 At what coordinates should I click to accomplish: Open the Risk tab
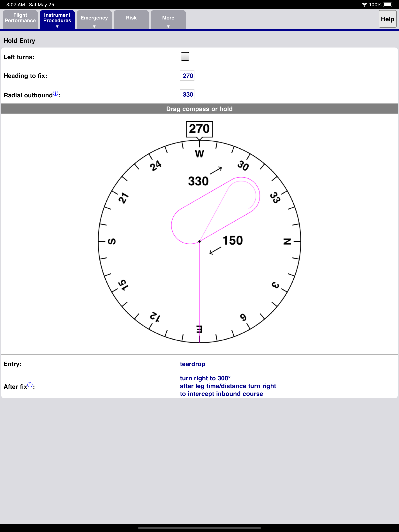(131, 18)
